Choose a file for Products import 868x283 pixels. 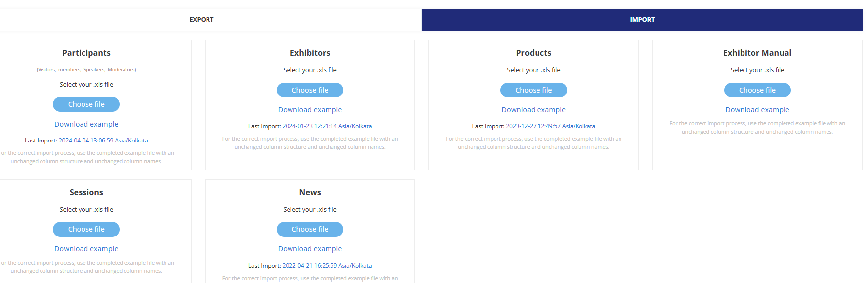tap(533, 90)
